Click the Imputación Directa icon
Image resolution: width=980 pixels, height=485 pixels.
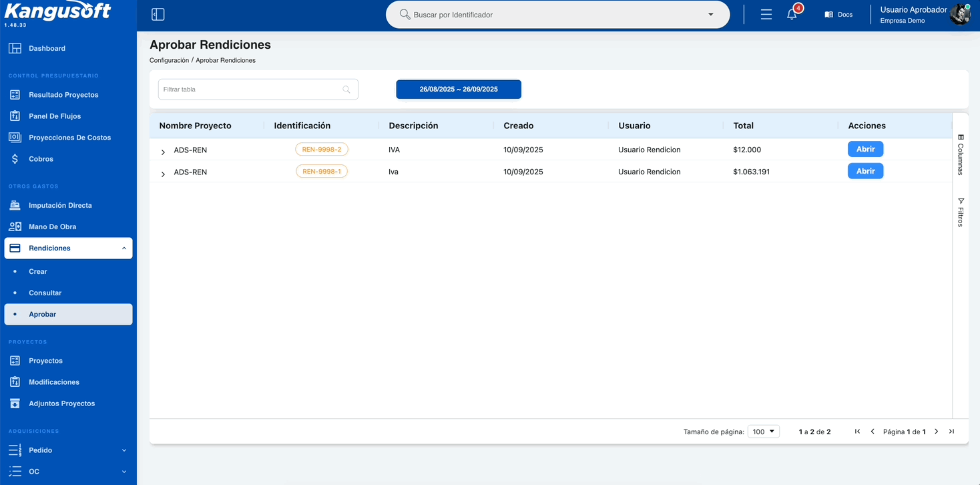tap(15, 205)
